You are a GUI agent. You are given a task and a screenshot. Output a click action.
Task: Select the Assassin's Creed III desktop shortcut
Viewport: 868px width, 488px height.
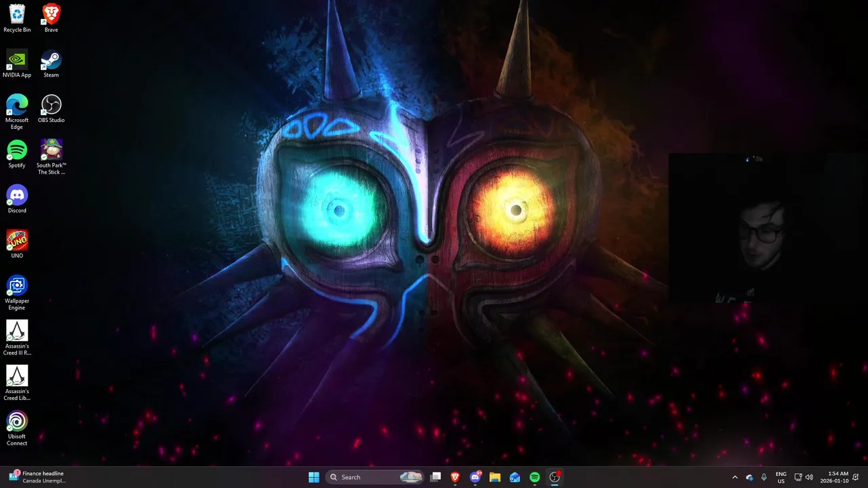pos(17,338)
